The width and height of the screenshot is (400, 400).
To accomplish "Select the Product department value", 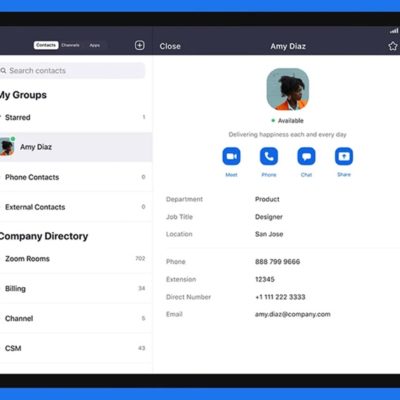I will pyautogui.click(x=267, y=199).
